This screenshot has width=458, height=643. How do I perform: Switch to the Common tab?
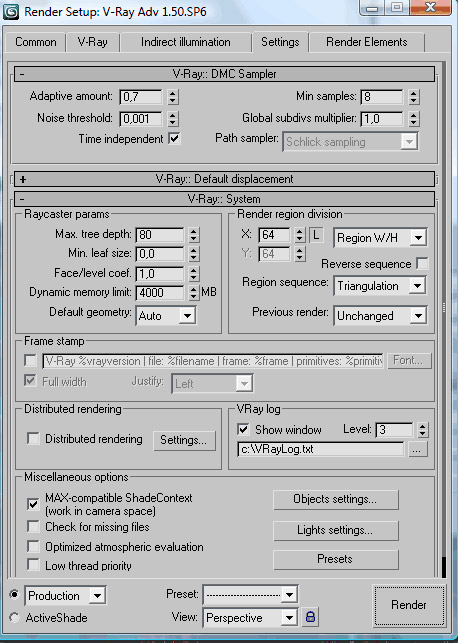point(36,42)
